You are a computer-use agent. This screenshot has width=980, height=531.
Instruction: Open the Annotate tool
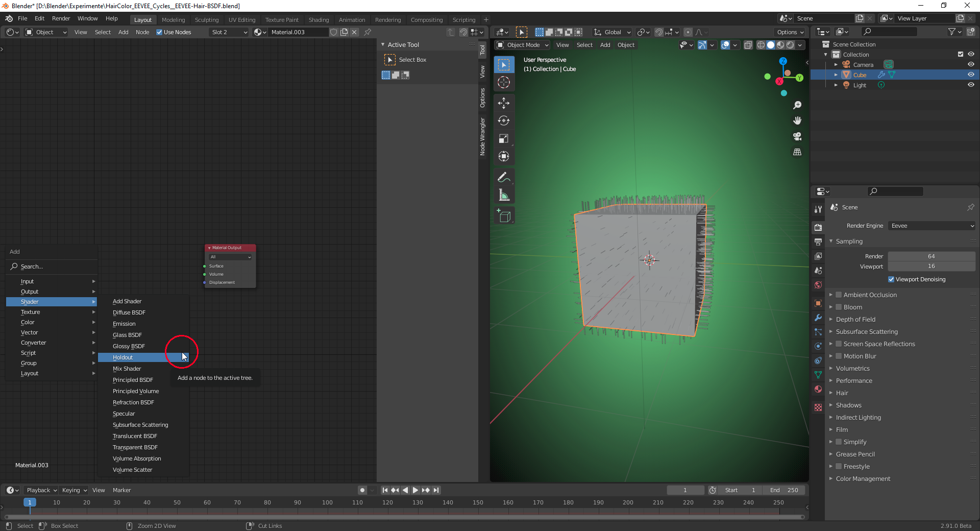(504, 177)
